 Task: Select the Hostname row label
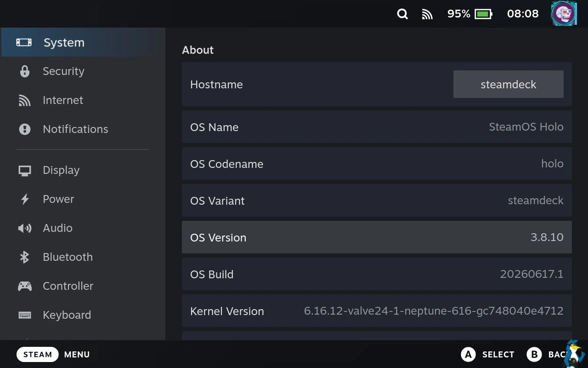coord(216,85)
